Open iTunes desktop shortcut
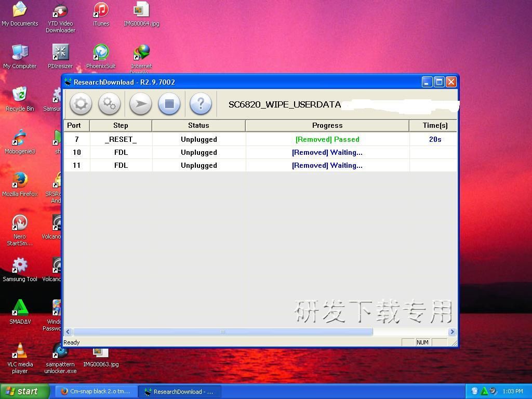532x399 pixels. coord(101,11)
